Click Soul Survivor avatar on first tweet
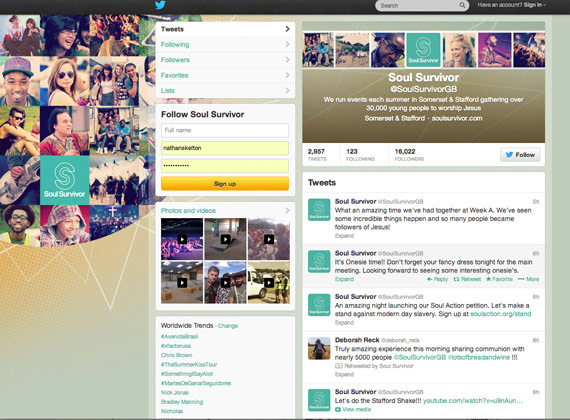Viewport: 570px width, 420px height. coord(319,210)
